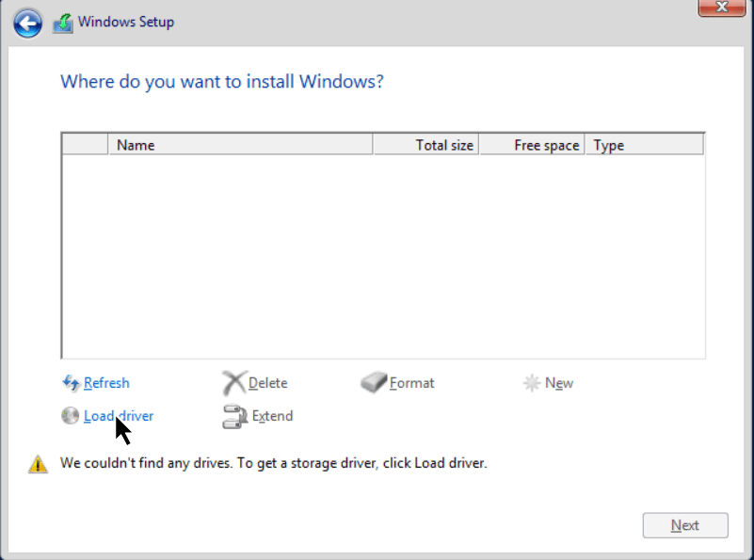754x560 pixels.
Task: Sort by the Total size column header
Action: [426, 145]
